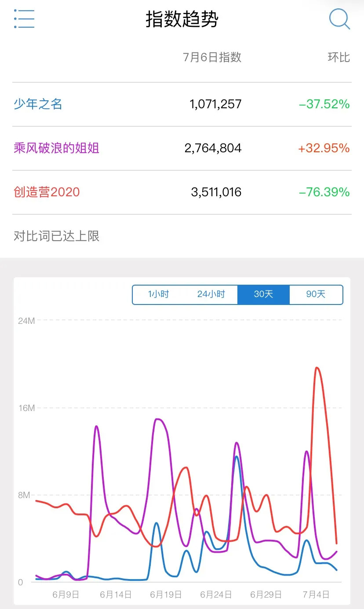The width and height of the screenshot is (364, 609).
Task: Tap the 6月29日 axis label
Action: point(266,594)
